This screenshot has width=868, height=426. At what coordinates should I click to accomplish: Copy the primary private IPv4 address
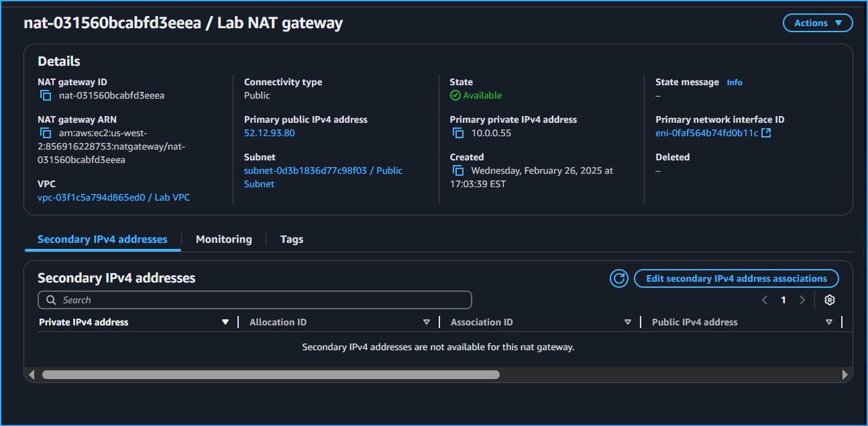click(x=458, y=133)
